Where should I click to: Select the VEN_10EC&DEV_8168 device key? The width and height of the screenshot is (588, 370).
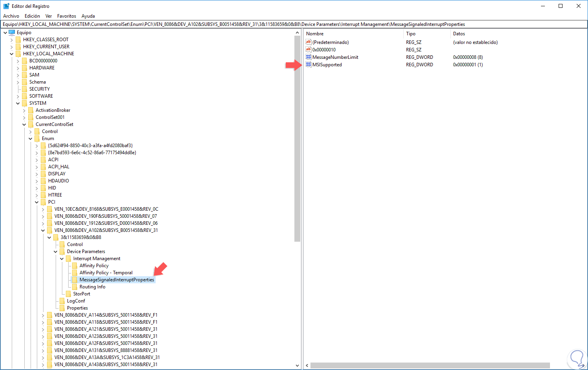tap(106, 209)
